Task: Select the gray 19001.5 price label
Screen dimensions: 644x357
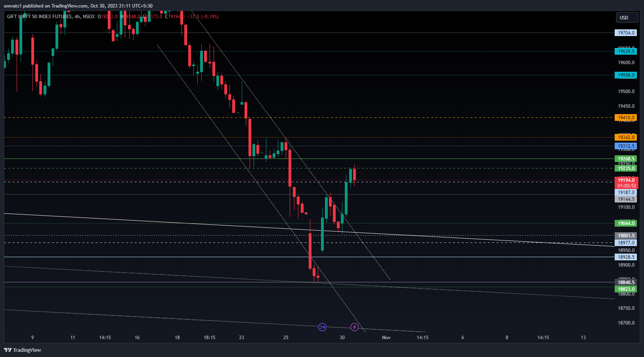Action: pos(626,235)
